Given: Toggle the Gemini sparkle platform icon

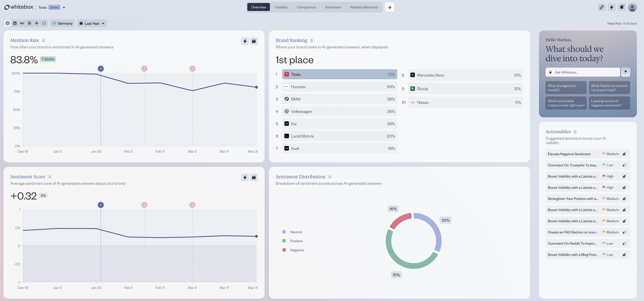Looking at the screenshot, I should [x=37, y=23].
